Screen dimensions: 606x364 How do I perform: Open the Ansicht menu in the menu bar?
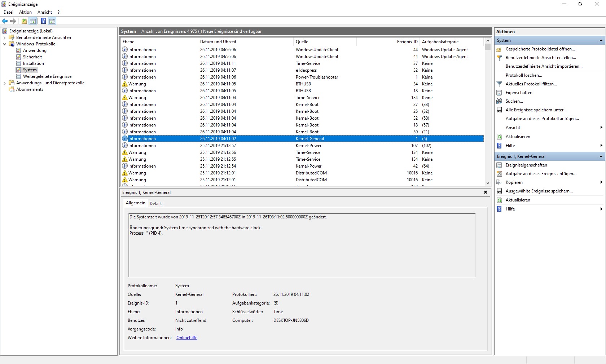click(x=45, y=12)
